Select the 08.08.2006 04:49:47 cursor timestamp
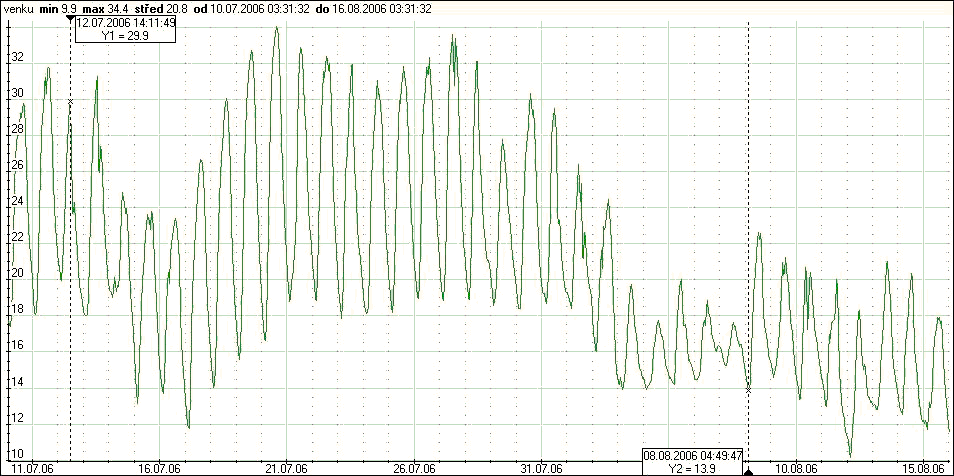Image resolution: width=954 pixels, height=476 pixels. click(x=692, y=455)
